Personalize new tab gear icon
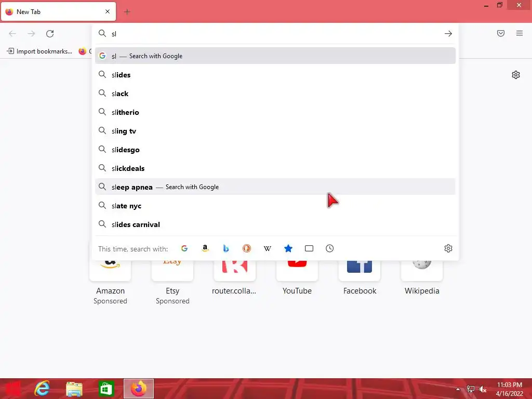The width and height of the screenshot is (532, 399). coord(516,75)
